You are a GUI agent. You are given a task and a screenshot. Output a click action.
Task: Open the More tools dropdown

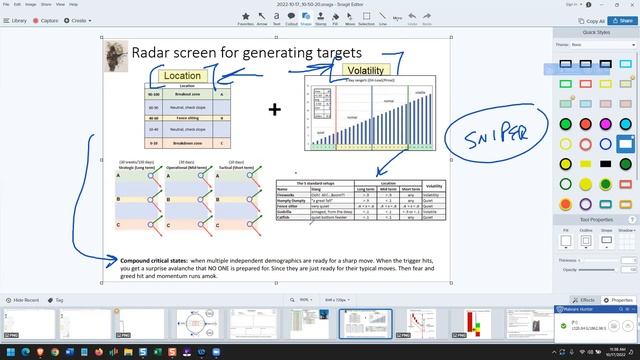point(397,18)
